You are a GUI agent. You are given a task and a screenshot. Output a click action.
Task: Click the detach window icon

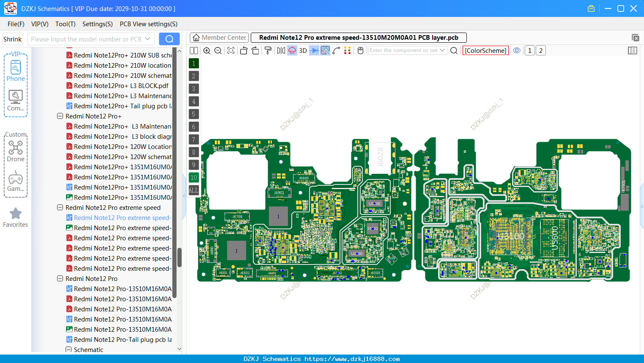(x=635, y=38)
